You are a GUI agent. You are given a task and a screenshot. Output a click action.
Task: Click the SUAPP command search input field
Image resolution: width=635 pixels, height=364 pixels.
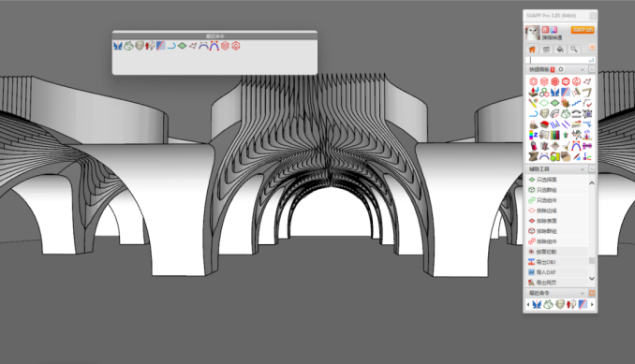[560, 60]
